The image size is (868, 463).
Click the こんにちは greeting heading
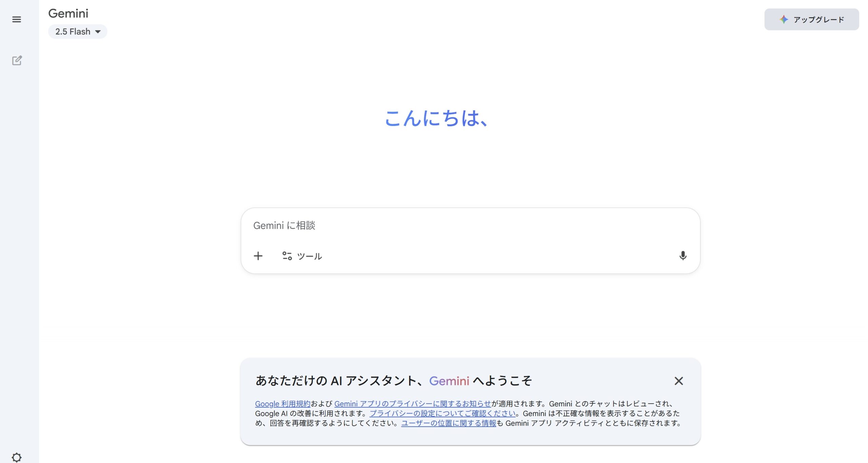436,118
